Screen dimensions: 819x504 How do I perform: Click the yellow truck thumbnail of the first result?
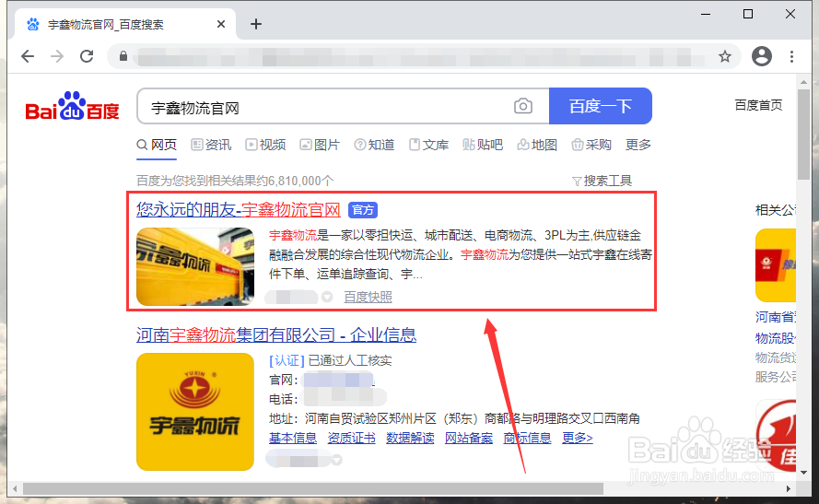click(194, 266)
